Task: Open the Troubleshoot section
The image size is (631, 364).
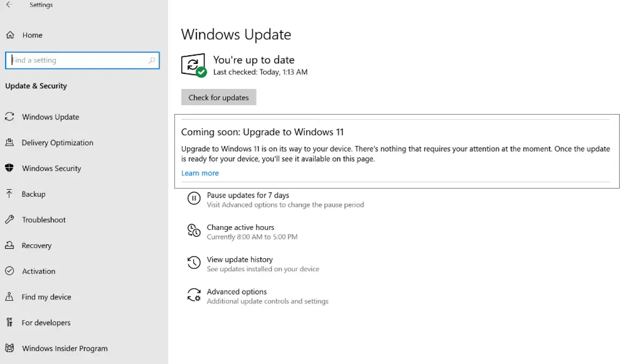Action: pyautogui.click(x=43, y=220)
